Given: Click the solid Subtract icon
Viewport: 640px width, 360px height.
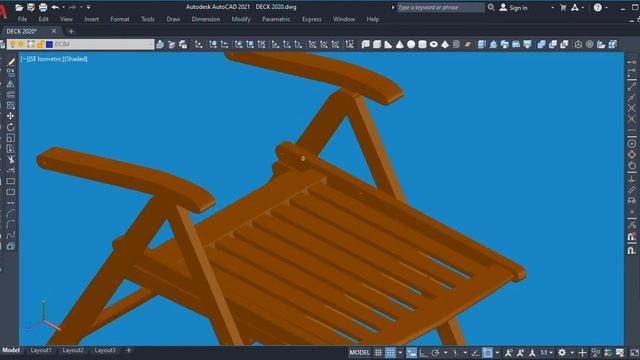Looking at the screenshot, I should pos(553,44).
